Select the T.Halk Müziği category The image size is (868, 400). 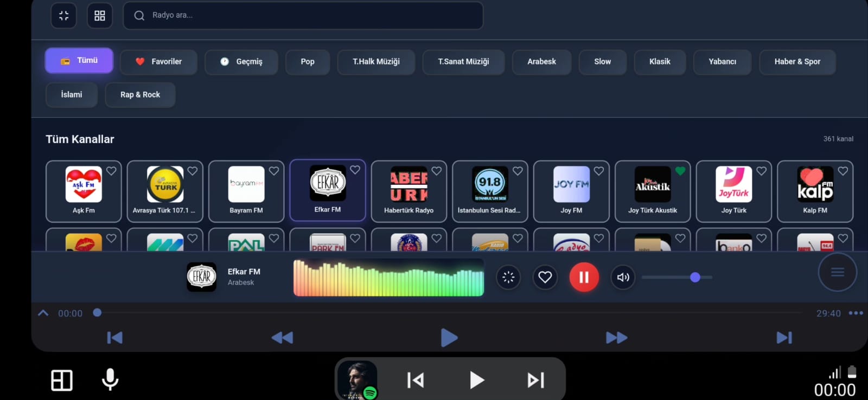376,62
